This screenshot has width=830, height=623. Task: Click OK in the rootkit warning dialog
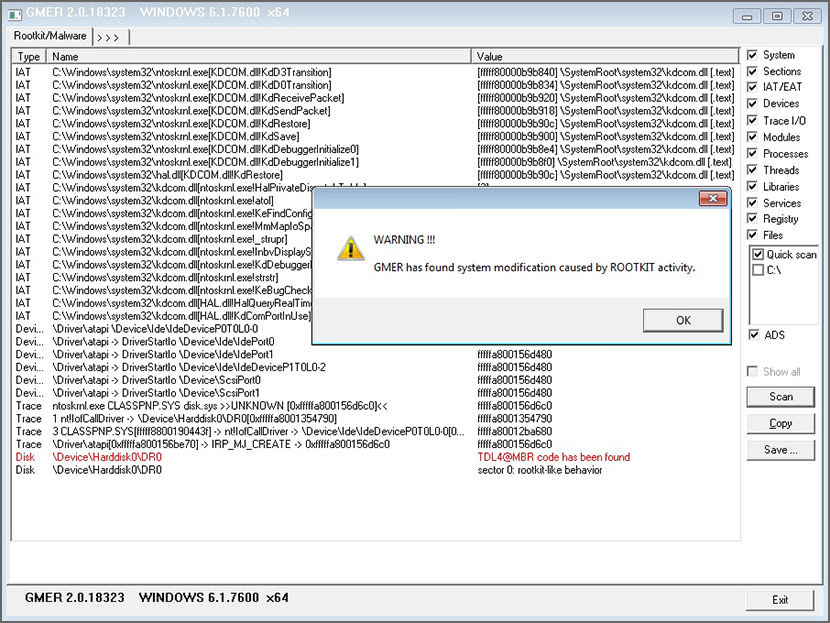(x=683, y=320)
